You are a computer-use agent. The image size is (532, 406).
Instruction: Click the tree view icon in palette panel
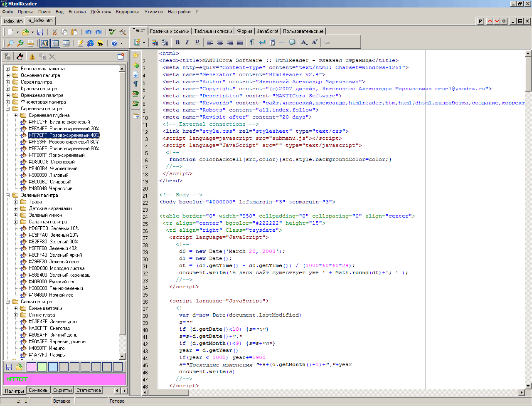[7, 57]
